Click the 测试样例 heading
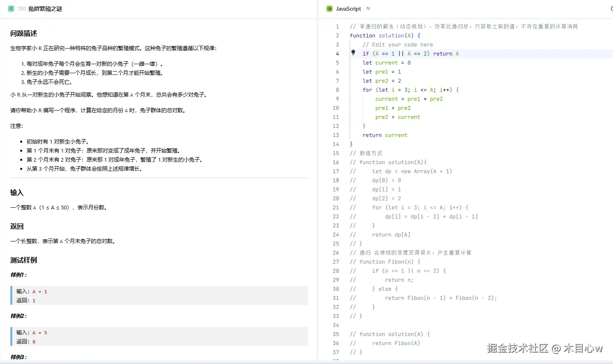 tap(23, 260)
